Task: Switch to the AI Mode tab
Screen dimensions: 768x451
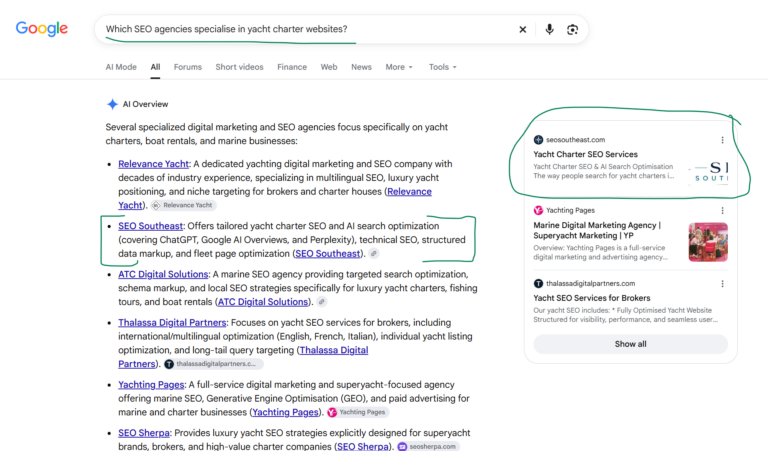Action: point(121,67)
